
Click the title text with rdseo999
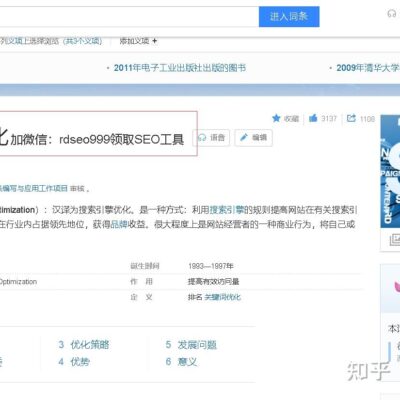pos(97,139)
